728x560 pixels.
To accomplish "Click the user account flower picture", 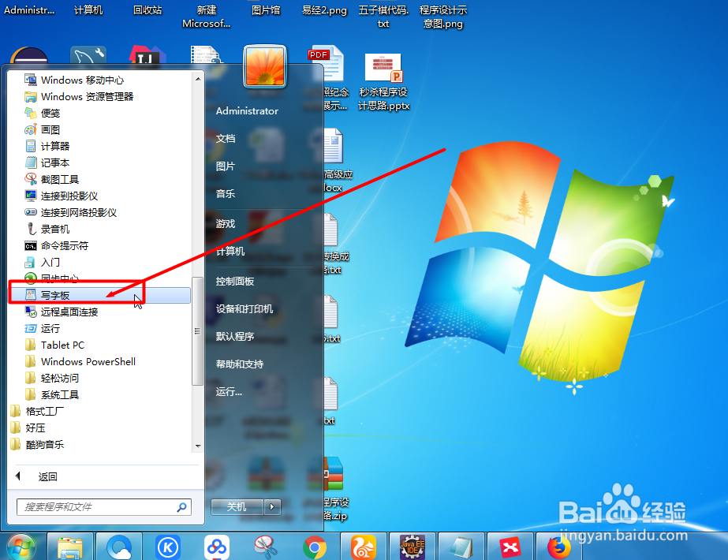I will [265, 66].
